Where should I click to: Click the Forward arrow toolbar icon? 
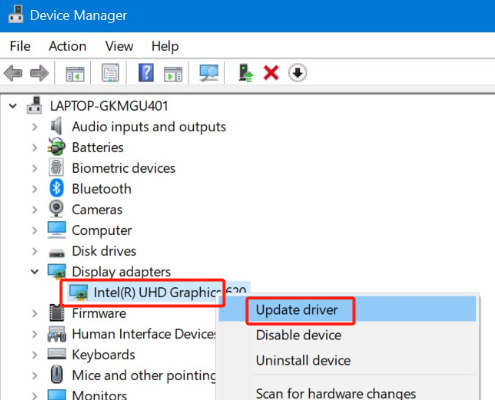[39, 73]
